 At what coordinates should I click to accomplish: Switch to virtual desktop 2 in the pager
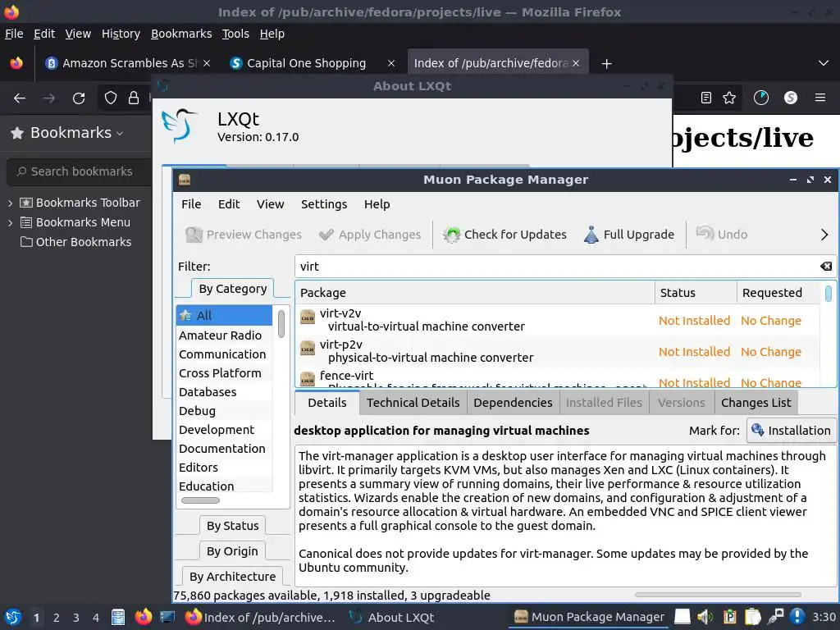click(57, 618)
